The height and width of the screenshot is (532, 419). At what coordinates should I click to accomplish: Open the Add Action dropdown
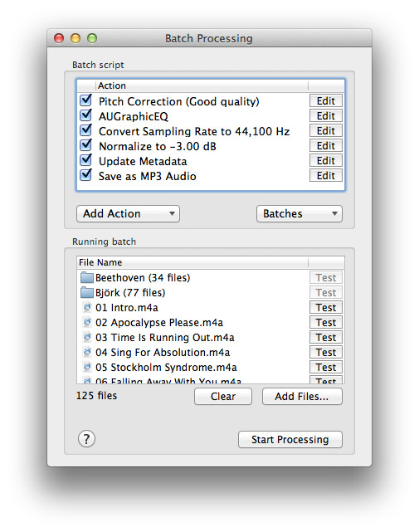pos(129,214)
